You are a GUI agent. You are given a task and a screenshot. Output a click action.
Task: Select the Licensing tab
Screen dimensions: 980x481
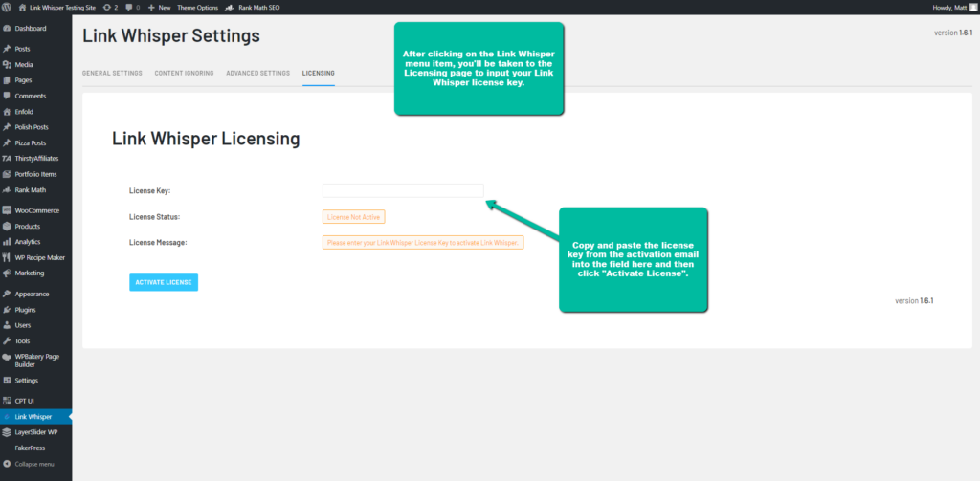(x=318, y=73)
